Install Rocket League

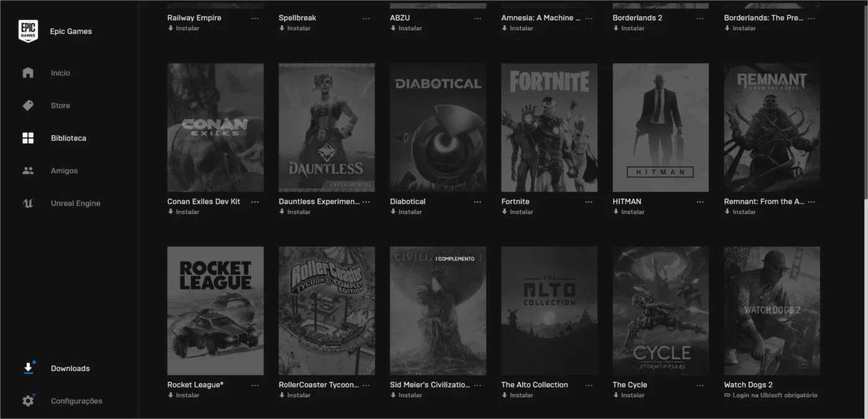(x=184, y=395)
